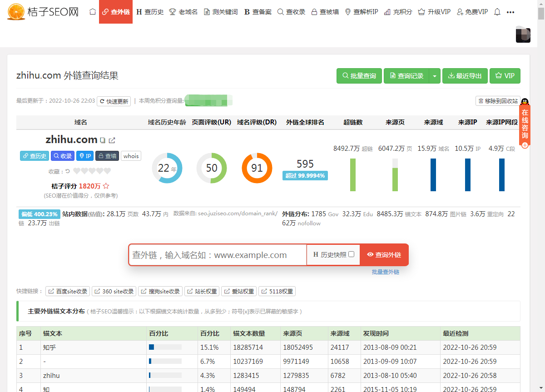
Task: Focus the domain input field for 查外链
Action: click(x=218, y=255)
